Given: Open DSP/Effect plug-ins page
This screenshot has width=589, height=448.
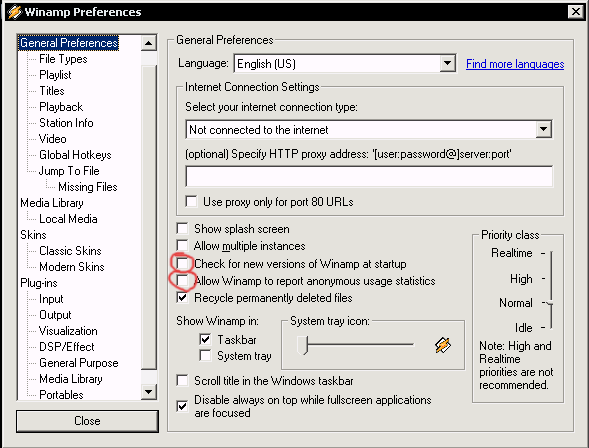Looking at the screenshot, I should coord(66,347).
